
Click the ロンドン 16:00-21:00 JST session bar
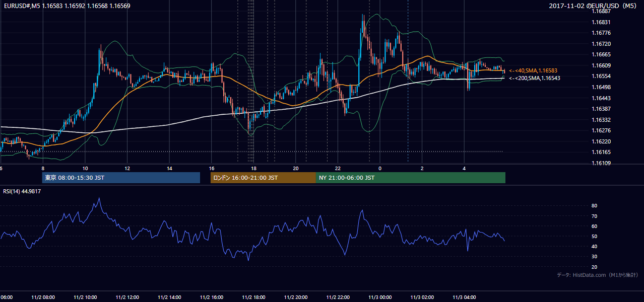point(263,178)
